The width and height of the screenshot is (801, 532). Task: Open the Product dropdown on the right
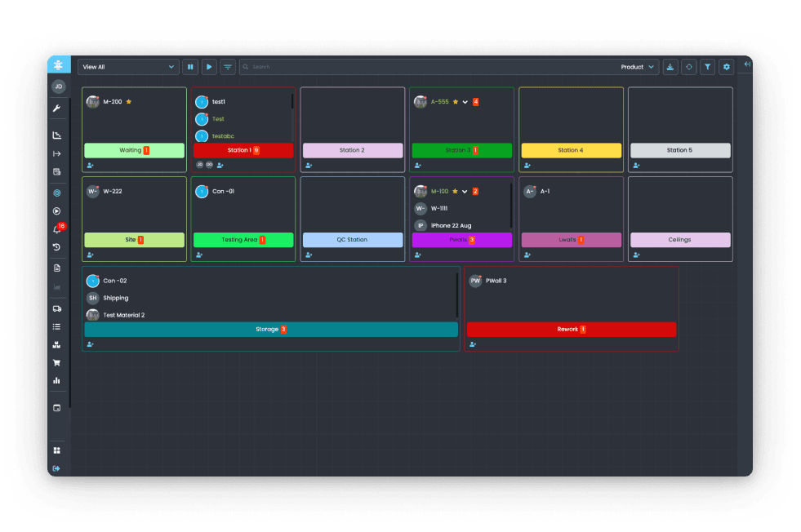click(x=637, y=67)
